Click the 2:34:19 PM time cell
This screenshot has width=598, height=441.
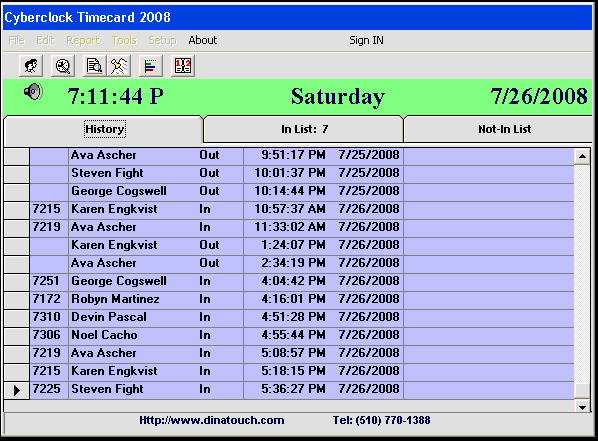coord(293,262)
